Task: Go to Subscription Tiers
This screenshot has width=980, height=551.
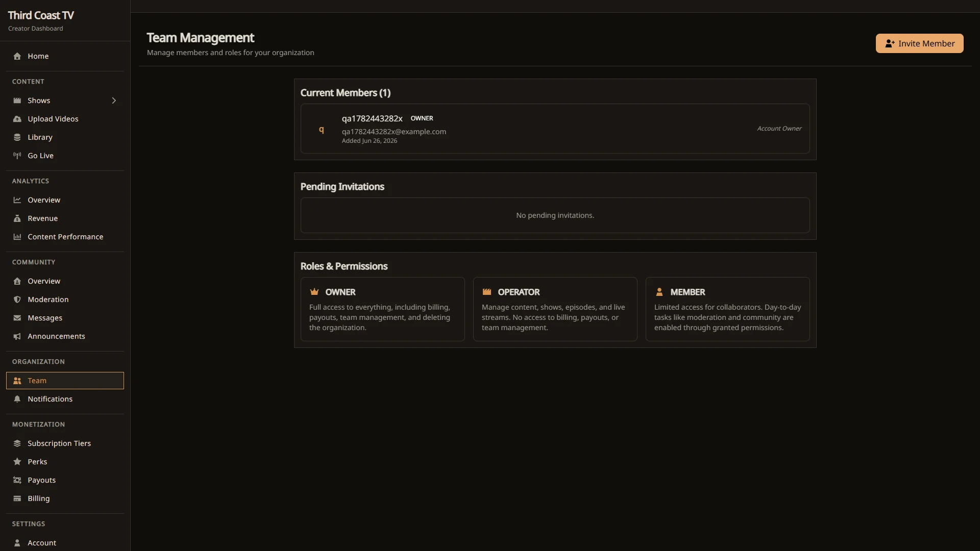Action: [65, 443]
